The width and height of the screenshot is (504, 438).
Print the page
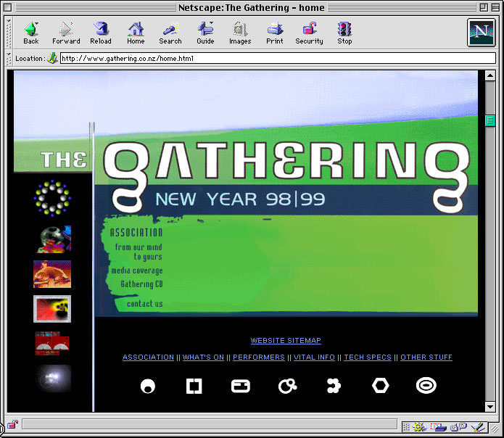275,33
